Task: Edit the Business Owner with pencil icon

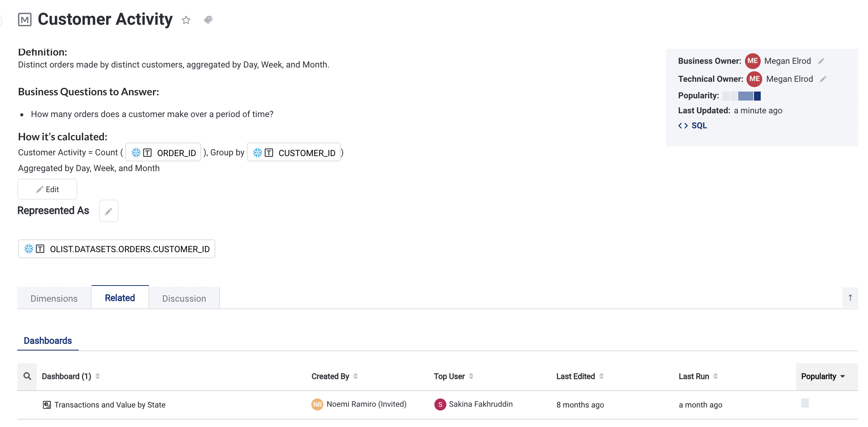Action: tap(821, 61)
